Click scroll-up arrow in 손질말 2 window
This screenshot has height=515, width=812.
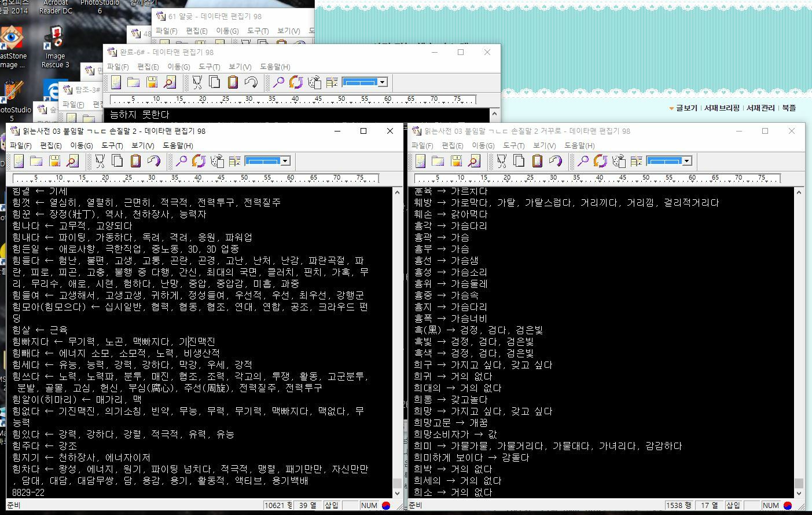[397, 192]
